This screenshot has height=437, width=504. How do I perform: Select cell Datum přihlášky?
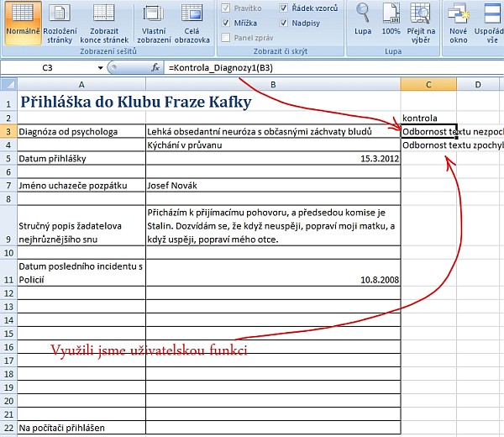pos(81,159)
